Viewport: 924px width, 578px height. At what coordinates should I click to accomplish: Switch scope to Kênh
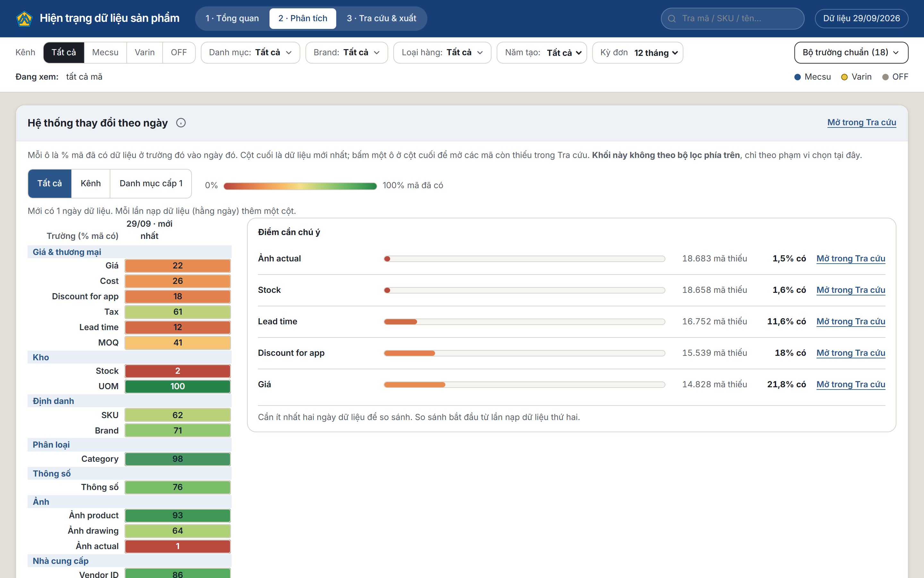pos(90,183)
